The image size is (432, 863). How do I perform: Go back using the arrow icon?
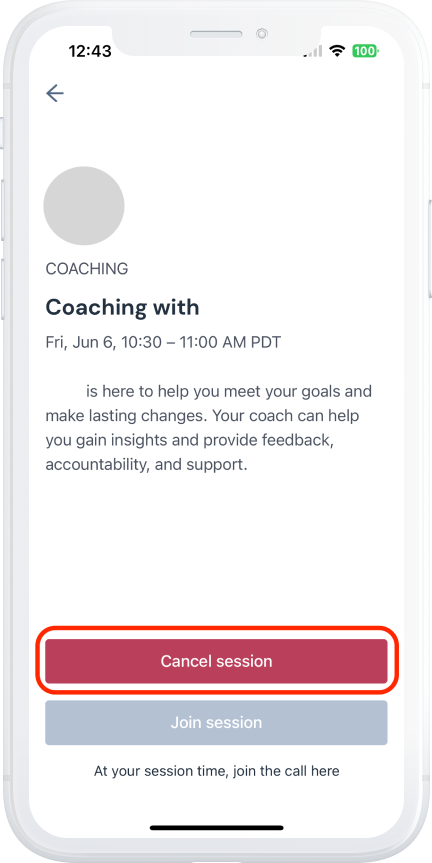[x=54, y=94]
